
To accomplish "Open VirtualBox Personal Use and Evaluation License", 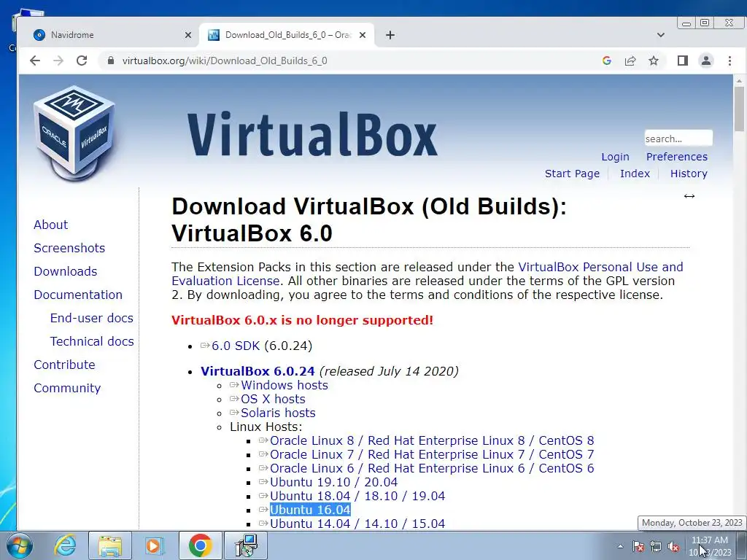I will [x=600, y=267].
